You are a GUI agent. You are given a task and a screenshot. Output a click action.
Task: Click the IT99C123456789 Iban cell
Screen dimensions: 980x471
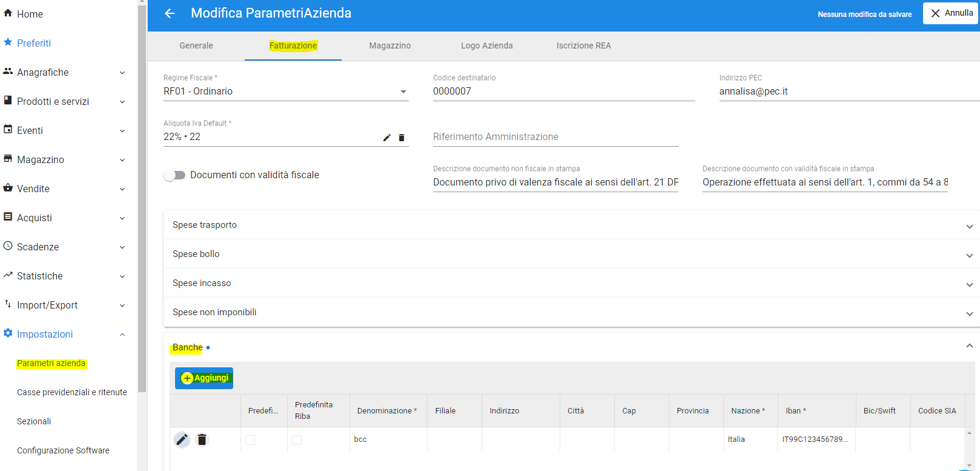coord(815,439)
